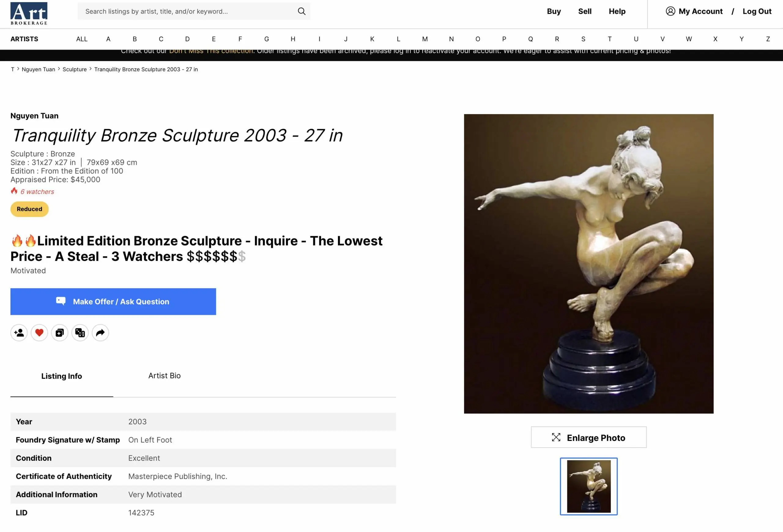Click the fire icon beside 6 watchers

[14, 191]
